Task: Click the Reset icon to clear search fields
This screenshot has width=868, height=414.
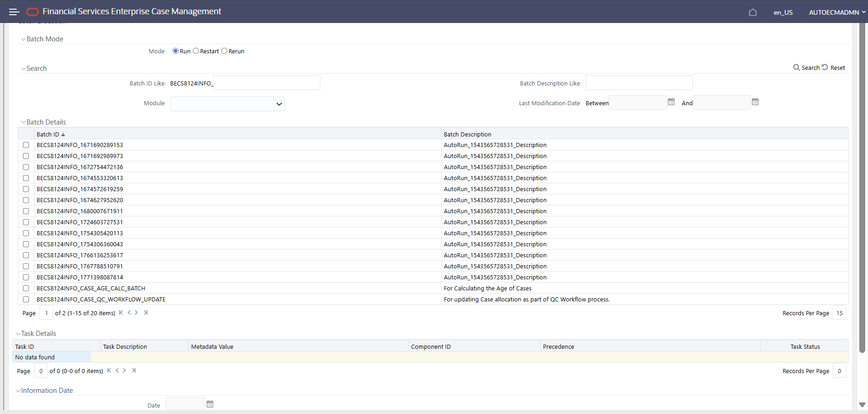Action: pyautogui.click(x=825, y=67)
